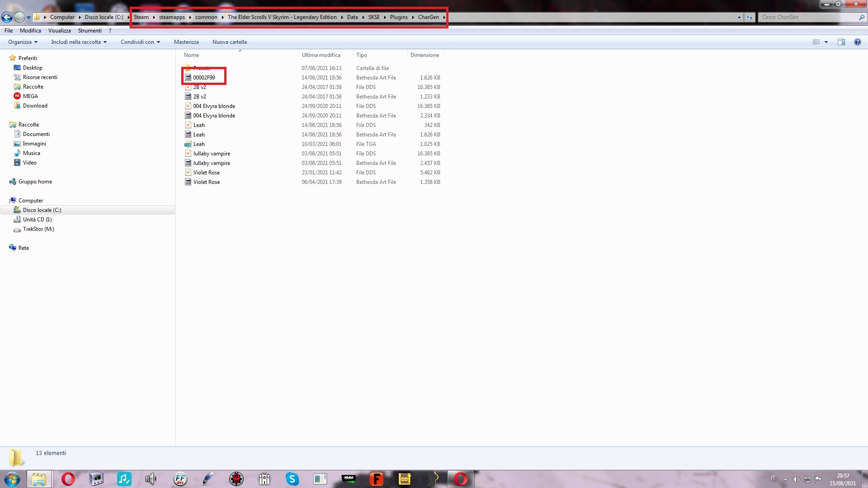
Task: Jump to the Data folder breadcrumb
Action: click(352, 17)
